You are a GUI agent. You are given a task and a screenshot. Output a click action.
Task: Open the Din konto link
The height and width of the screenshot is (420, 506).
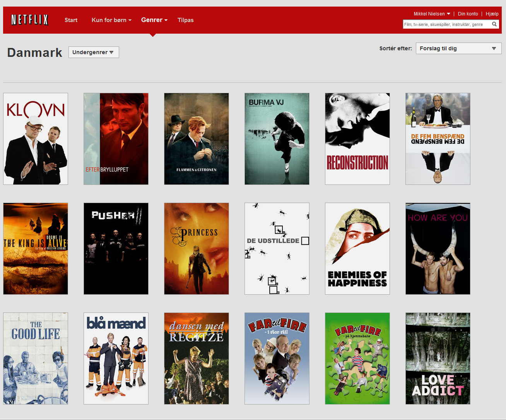tap(468, 14)
